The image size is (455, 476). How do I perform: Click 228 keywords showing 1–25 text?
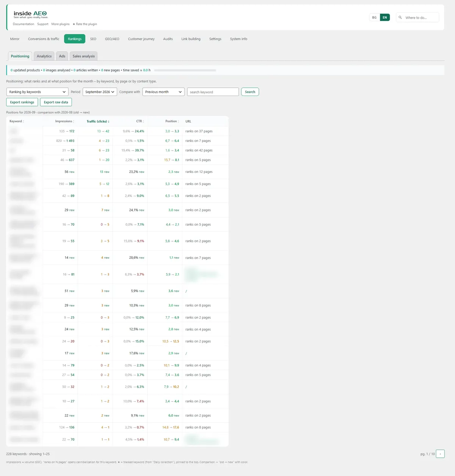pos(28,454)
